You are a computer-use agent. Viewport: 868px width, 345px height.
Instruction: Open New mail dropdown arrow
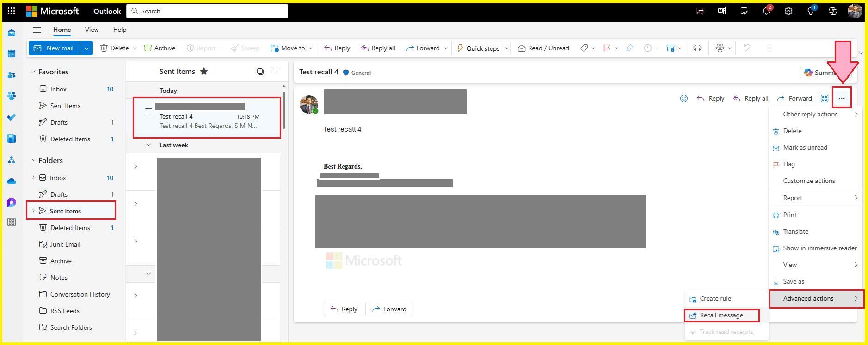point(86,48)
